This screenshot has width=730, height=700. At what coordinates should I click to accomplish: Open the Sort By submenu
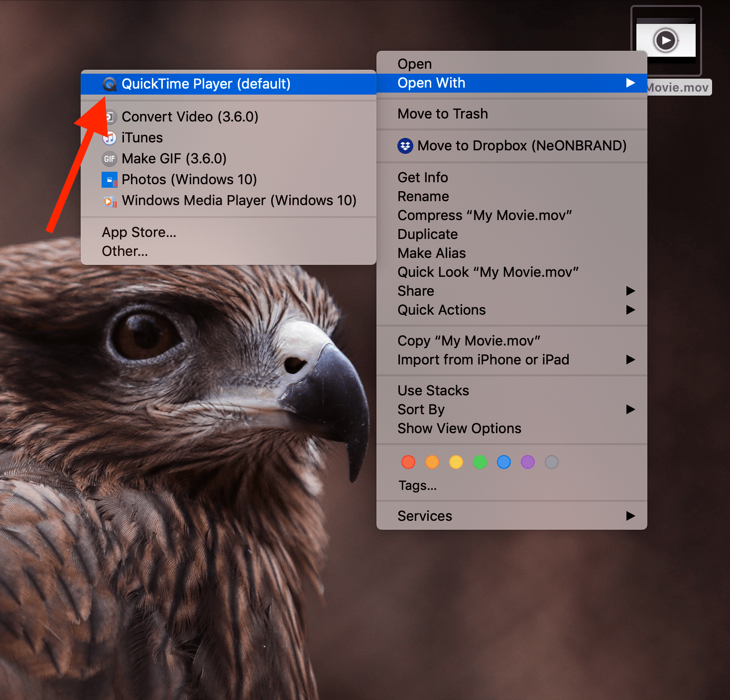pos(421,409)
